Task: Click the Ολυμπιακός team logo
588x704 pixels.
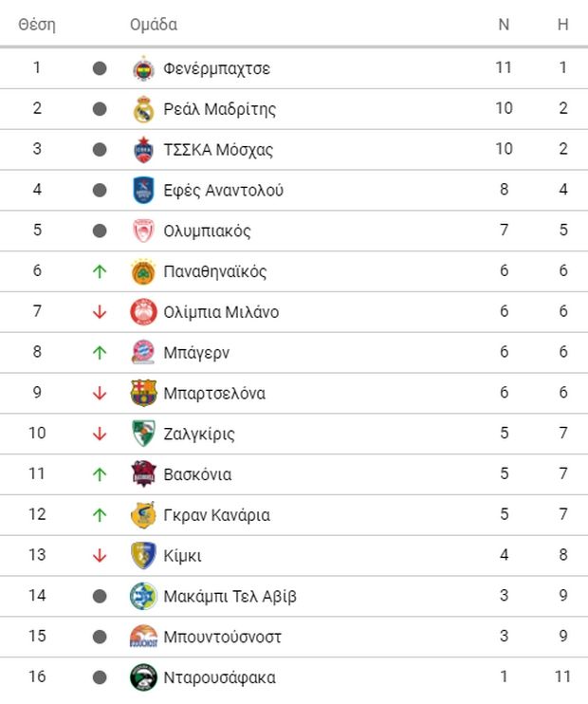Action: pyautogui.click(x=142, y=231)
